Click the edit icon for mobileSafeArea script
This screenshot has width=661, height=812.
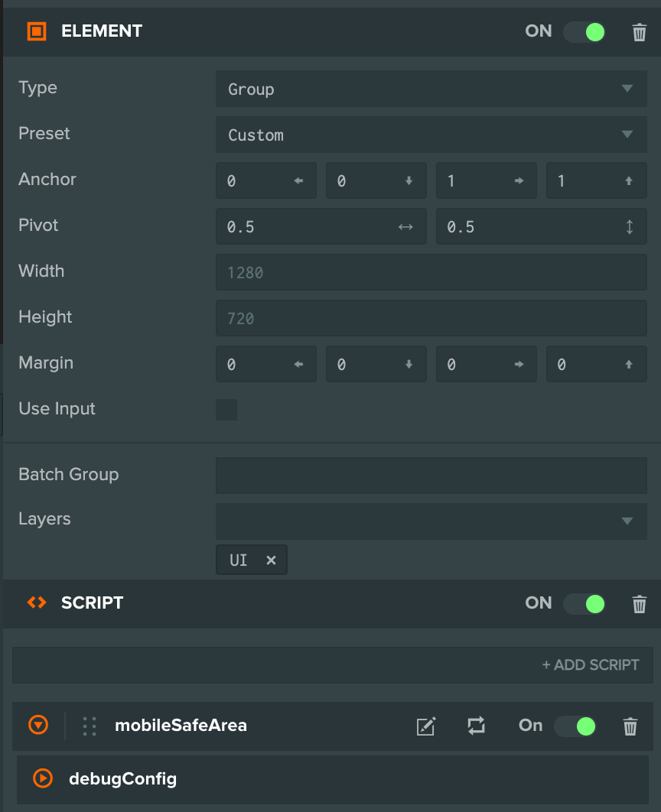[426, 726]
